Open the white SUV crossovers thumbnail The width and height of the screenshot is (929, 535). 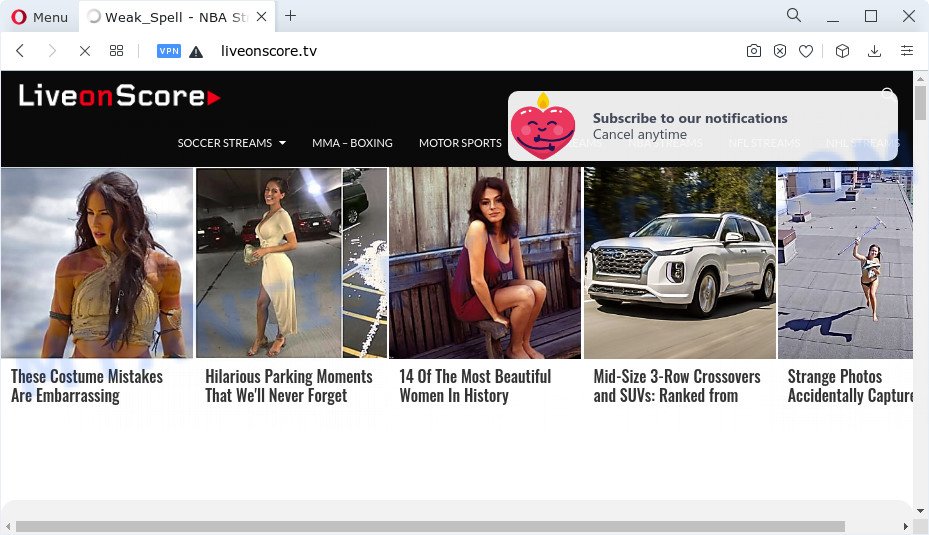coord(680,263)
